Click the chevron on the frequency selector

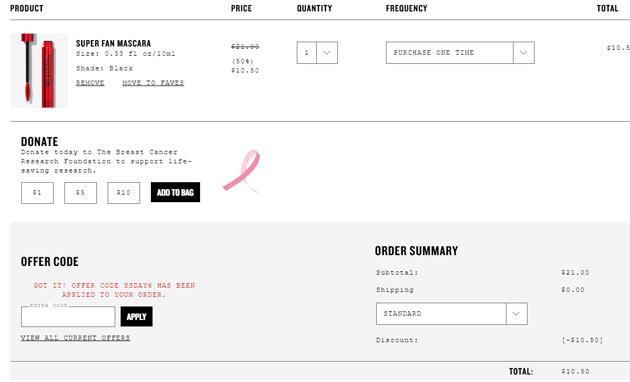pyautogui.click(x=524, y=53)
